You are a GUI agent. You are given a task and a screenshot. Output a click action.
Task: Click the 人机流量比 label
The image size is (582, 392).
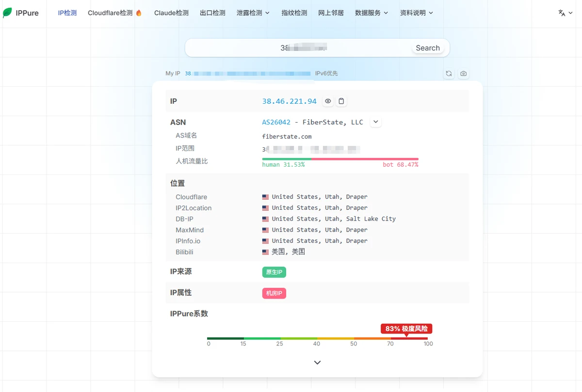click(x=192, y=161)
